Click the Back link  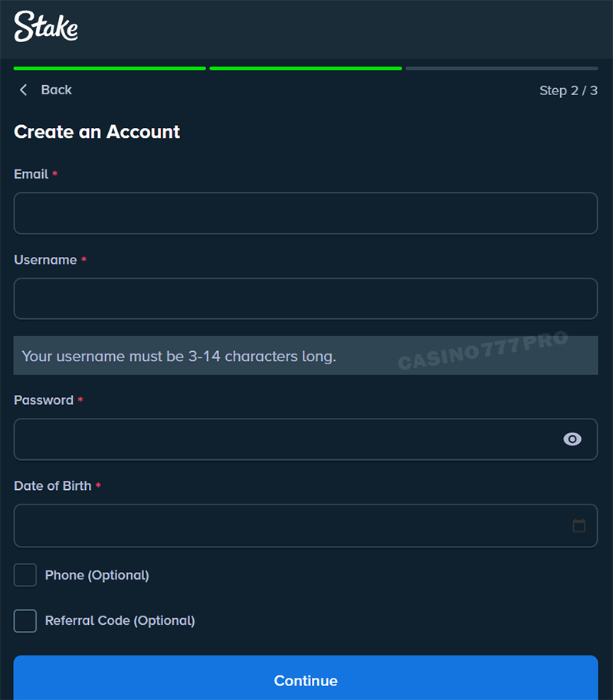[x=56, y=90]
